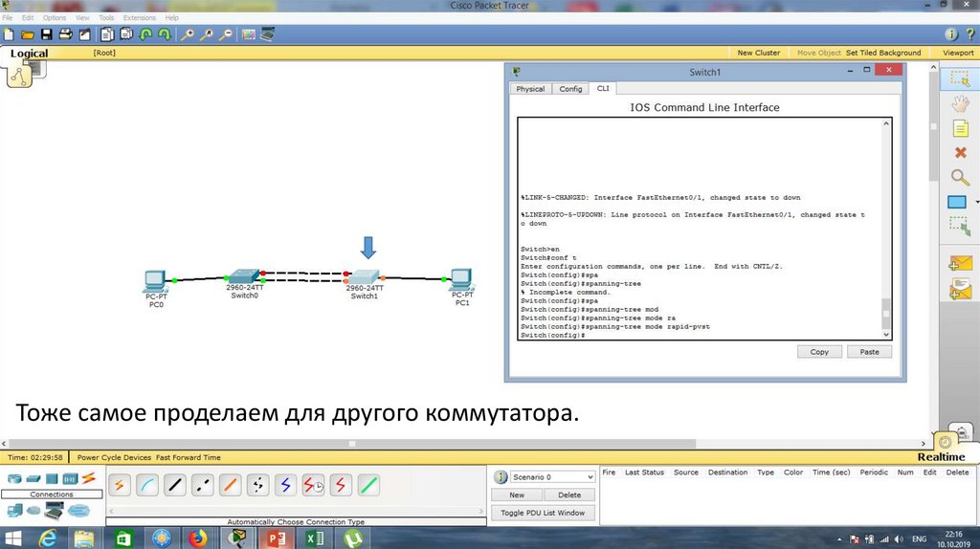Switch to the Config tab in Switch1
The width and height of the screenshot is (980, 549).
point(570,89)
